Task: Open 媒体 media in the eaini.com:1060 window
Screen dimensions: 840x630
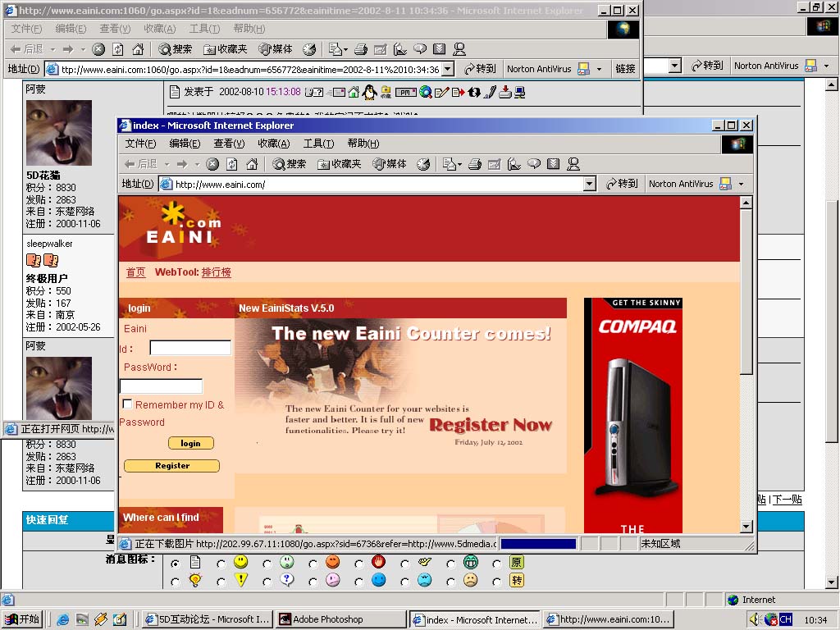Action: tap(276, 50)
